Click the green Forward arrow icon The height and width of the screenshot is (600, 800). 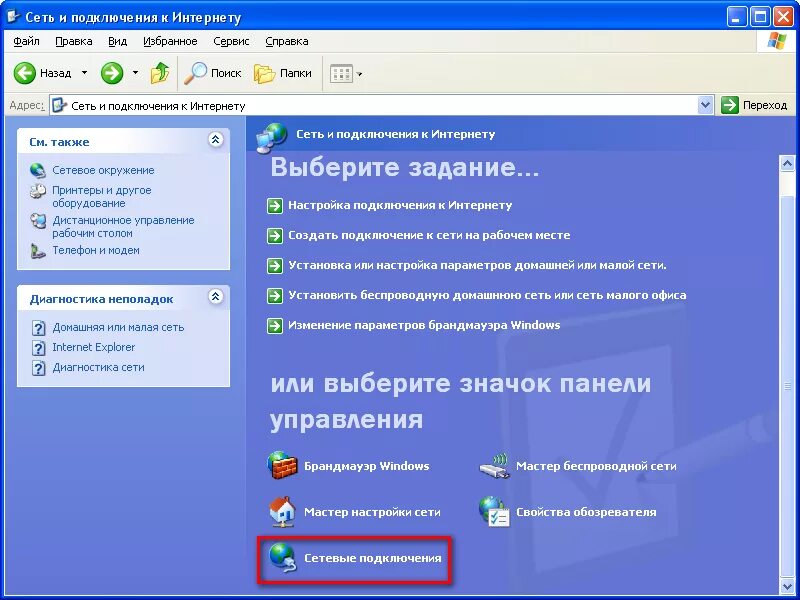112,73
